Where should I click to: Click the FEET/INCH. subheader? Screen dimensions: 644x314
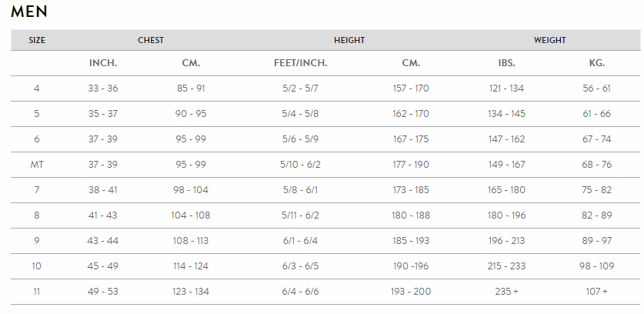(x=300, y=63)
